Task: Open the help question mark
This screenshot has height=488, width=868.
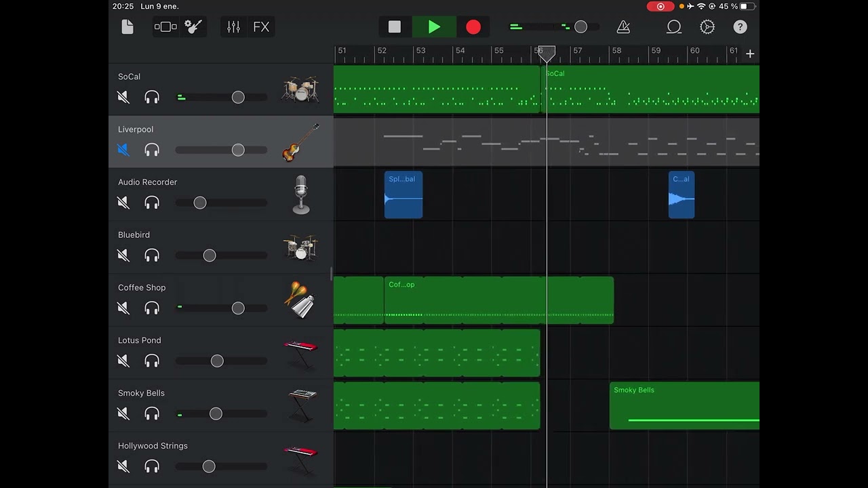Action: (x=740, y=27)
